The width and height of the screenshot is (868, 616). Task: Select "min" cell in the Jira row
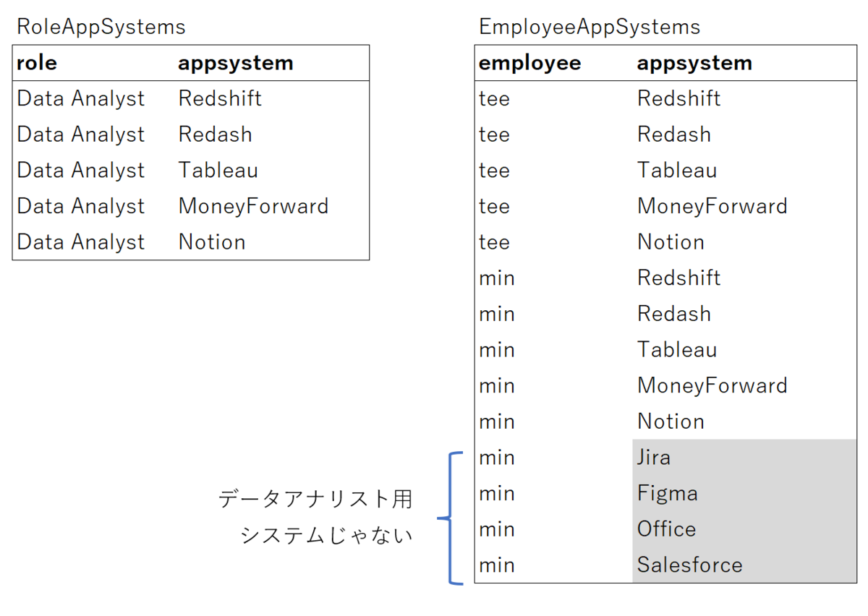pos(496,457)
